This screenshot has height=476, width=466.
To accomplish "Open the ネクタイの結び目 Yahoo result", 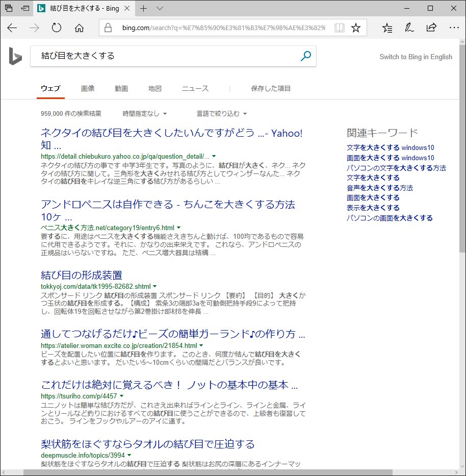I will pyautogui.click(x=171, y=139).
